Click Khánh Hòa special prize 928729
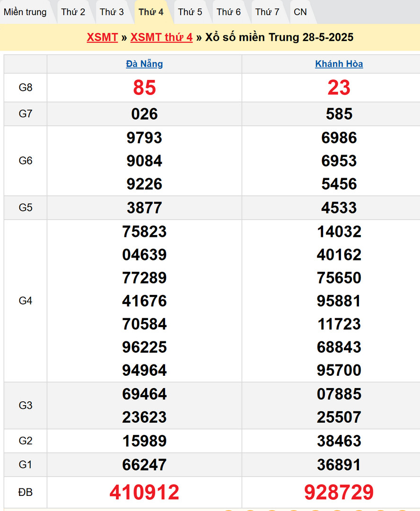Viewport: 420px width, 511px height. click(x=339, y=492)
